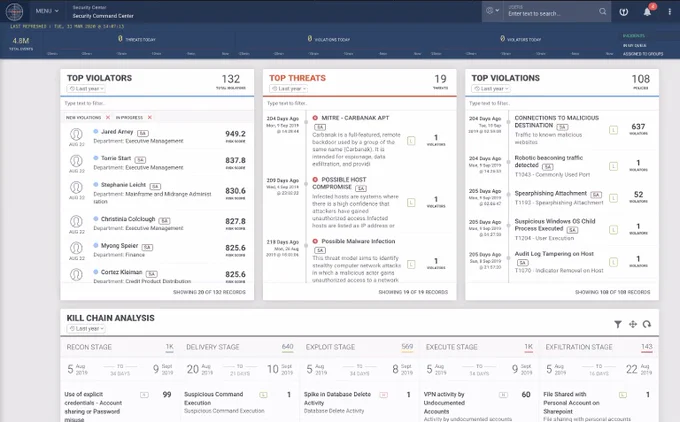
Task: Click criticality badge for Possible Malware Infection
Action: (x=411, y=264)
